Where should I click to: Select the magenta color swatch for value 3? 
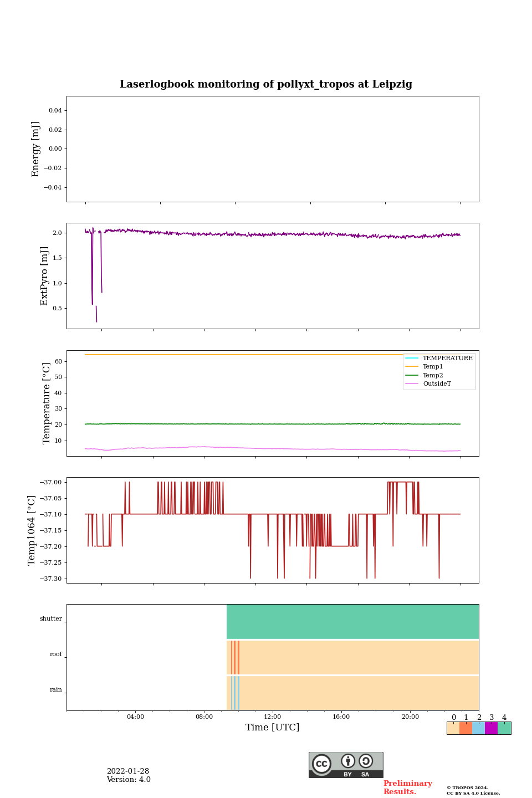coord(491,728)
